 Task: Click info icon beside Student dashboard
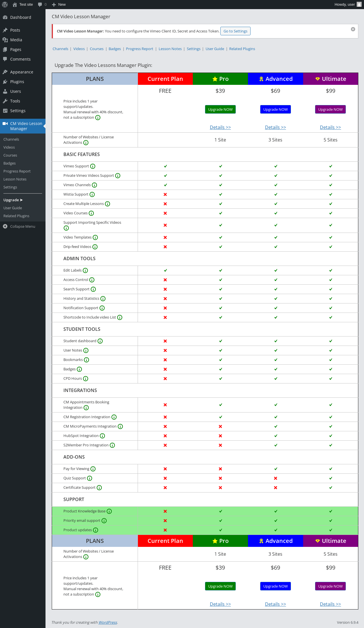tap(100, 341)
